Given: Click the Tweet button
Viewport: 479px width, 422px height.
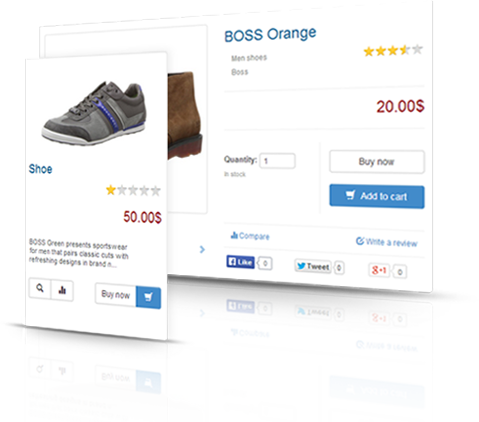Looking at the screenshot, I should coord(313,266).
